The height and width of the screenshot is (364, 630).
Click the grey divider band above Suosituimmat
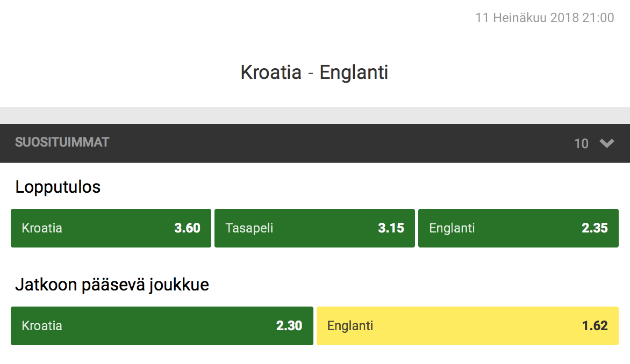(x=315, y=115)
